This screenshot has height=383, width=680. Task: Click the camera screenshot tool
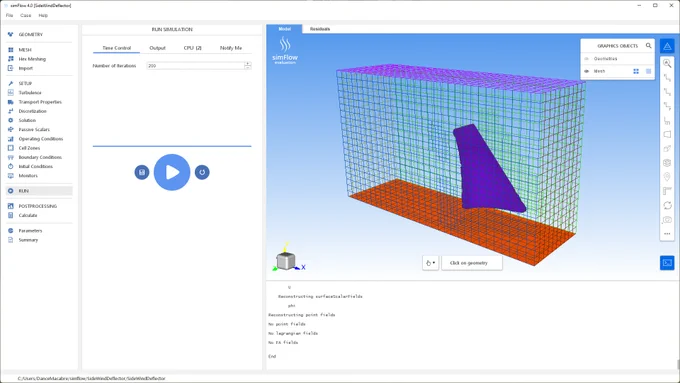coord(667,220)
